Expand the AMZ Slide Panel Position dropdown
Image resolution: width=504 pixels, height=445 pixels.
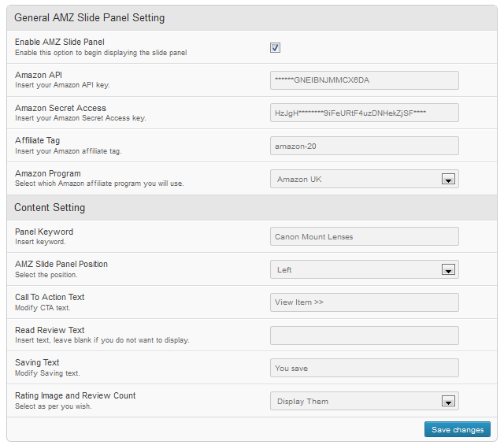[448, 269]
